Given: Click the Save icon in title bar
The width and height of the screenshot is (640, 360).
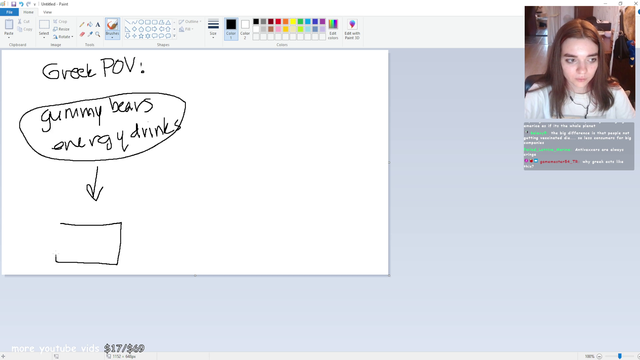Looking at the screenshot, I should coord(13,4).
